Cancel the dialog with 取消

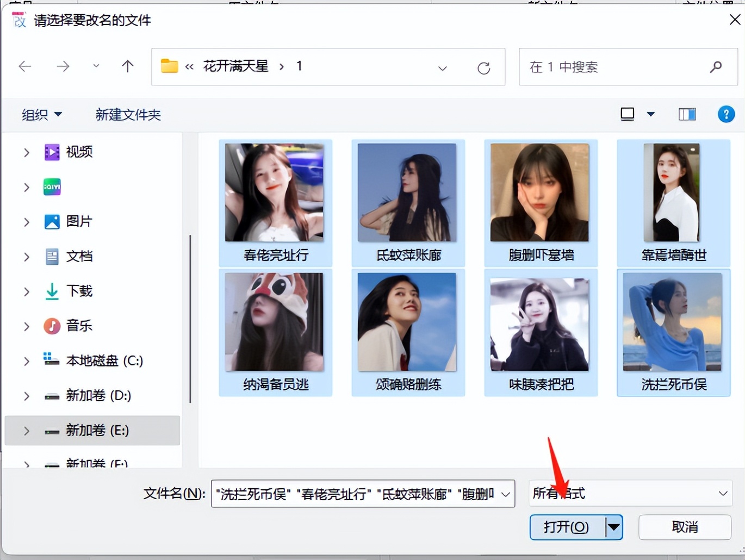(x=684, y=527)
